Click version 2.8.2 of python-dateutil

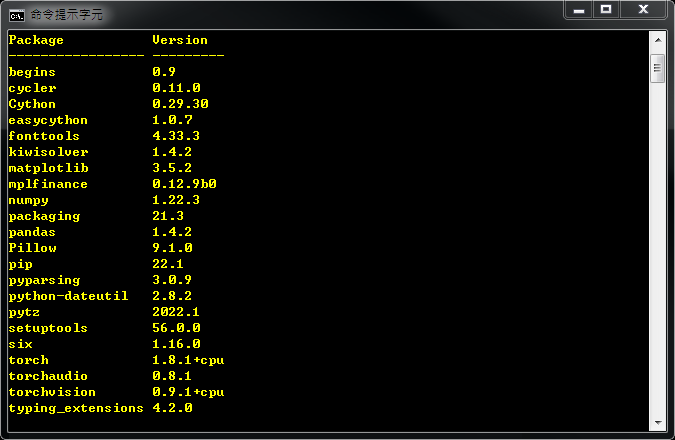pos(172,296)
